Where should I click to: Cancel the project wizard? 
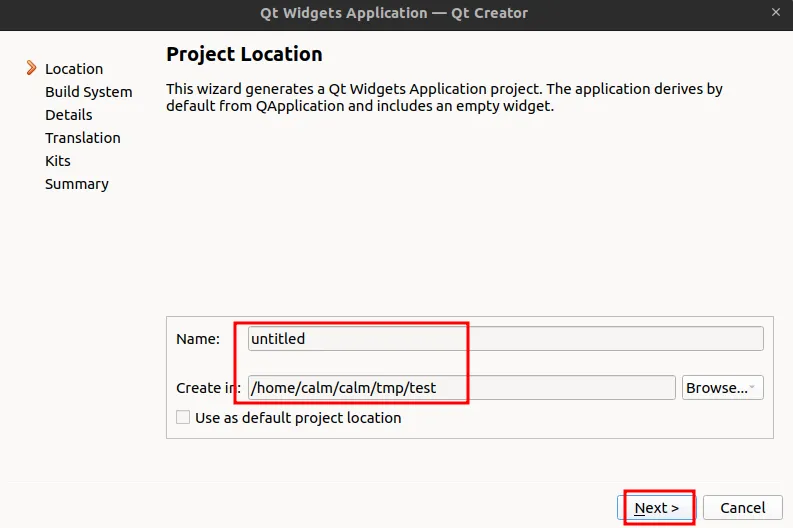point(742,507)
